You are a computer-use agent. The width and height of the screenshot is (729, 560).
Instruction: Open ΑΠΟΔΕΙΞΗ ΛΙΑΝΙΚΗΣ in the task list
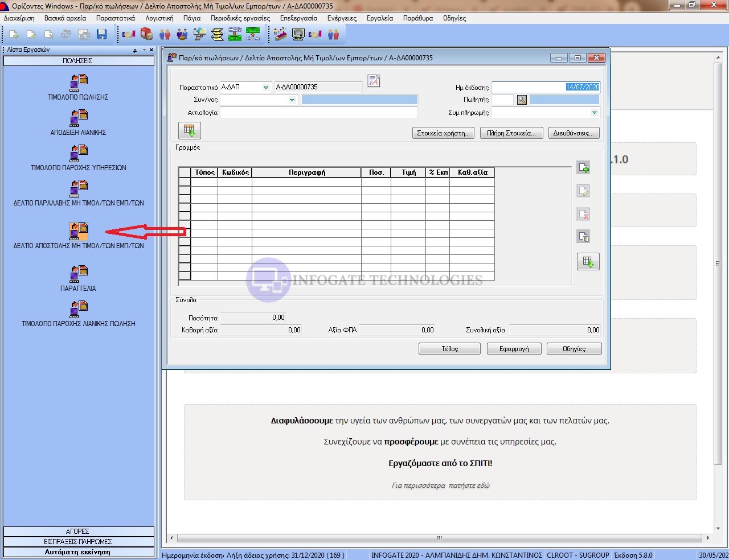pos(79,119)
